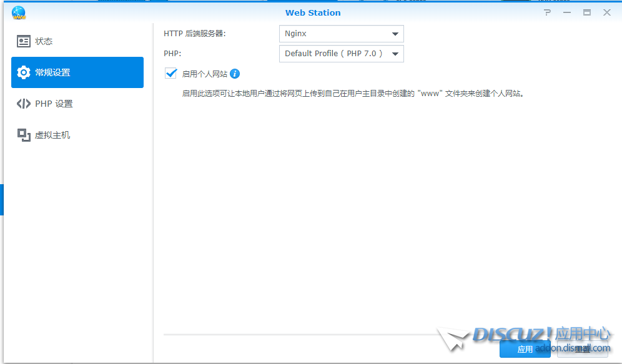Click the 启用个人网站 label text
The height and width of the screenshot is (364, 622).
pos(205,74)
